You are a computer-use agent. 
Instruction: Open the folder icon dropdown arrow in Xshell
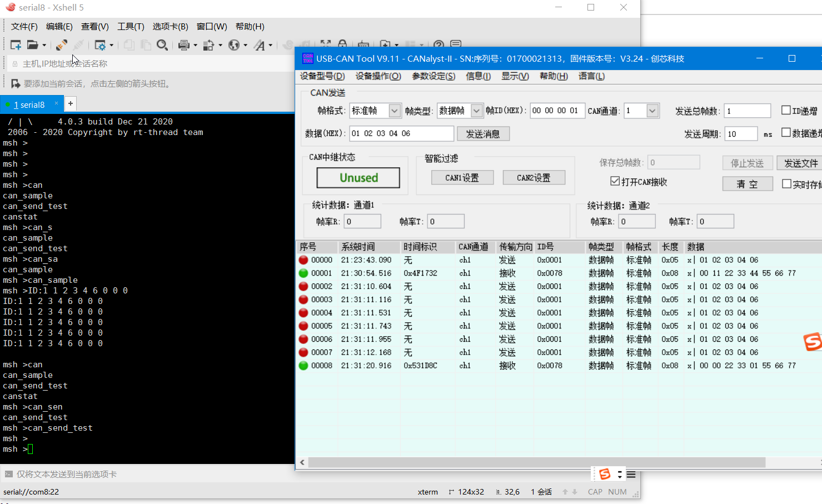coord(44,46)
